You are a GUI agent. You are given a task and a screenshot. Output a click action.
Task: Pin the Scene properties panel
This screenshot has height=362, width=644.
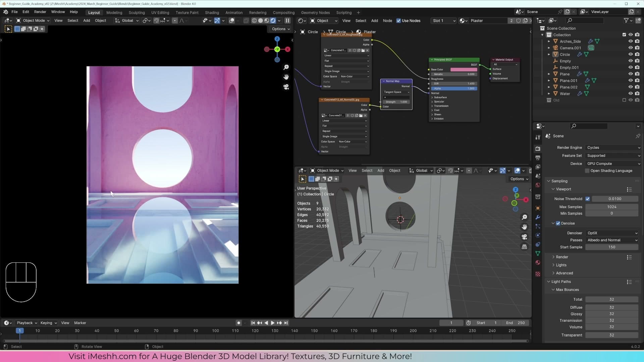pyautogui.click(x=638, y=136)
